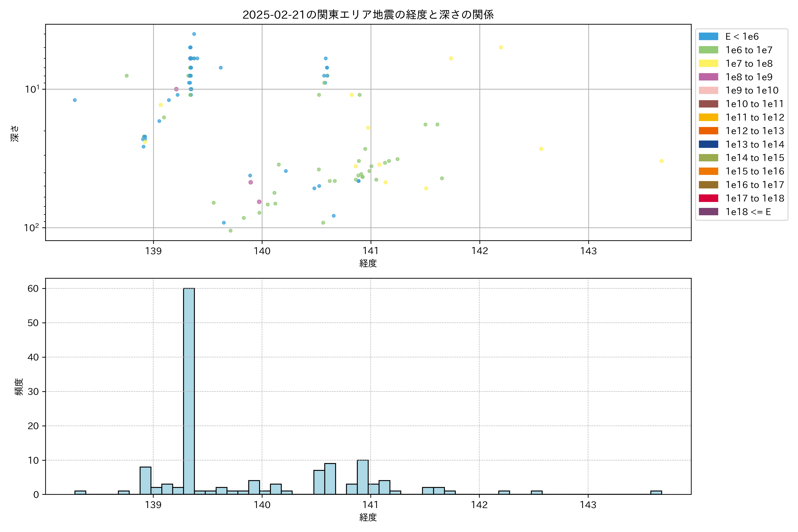Click the chart title about 関東エリア地震

click(368, 15)
